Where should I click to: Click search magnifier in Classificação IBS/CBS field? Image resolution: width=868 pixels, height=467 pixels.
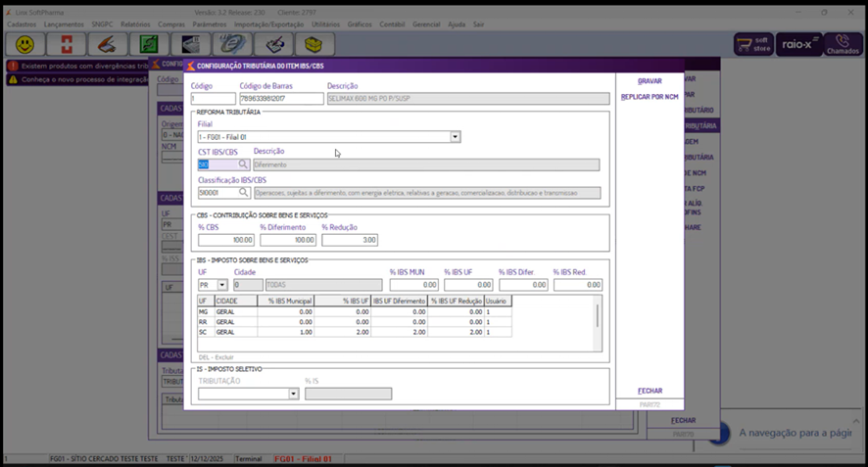[244, 194]
